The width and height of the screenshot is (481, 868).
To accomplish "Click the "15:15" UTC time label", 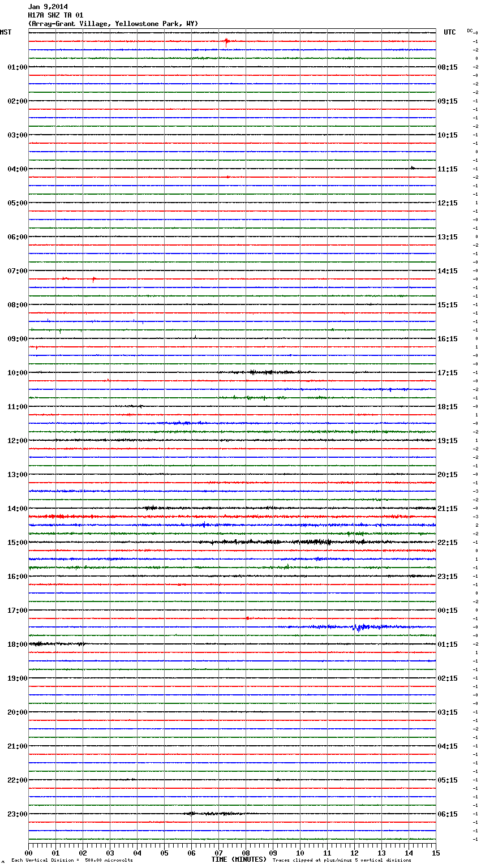I will (x=448, y=305).
